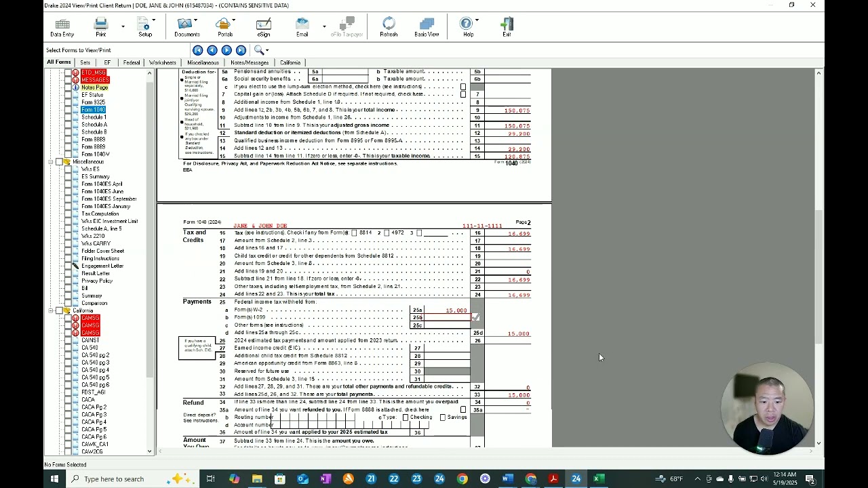Select Form 8889 below Schedule B

[x=94, y=140]
